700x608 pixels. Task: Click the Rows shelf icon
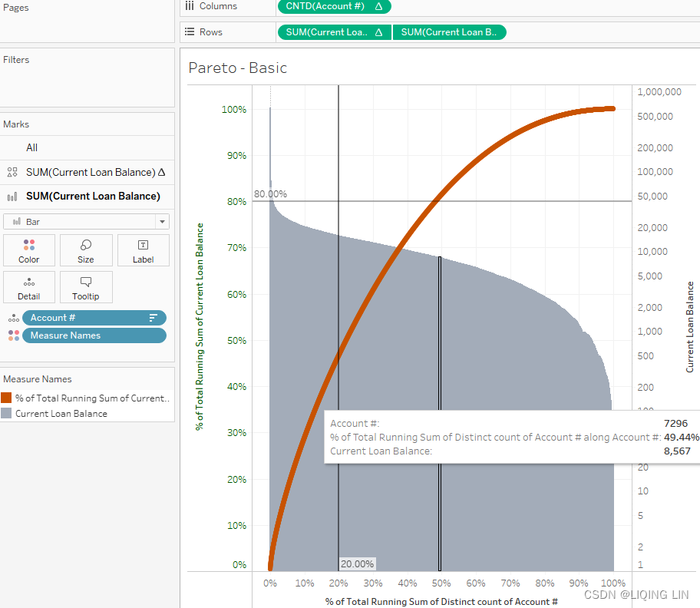(190, 31)
